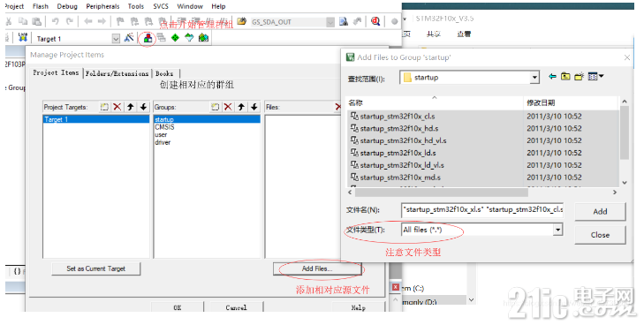Click the Copy toolbar icon

(x=23, y=21)
